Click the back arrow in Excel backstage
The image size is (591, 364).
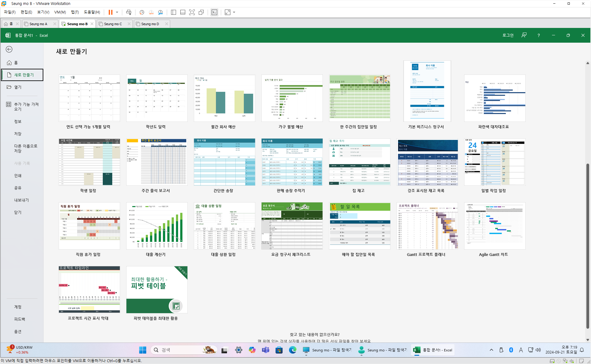point(9,49)
